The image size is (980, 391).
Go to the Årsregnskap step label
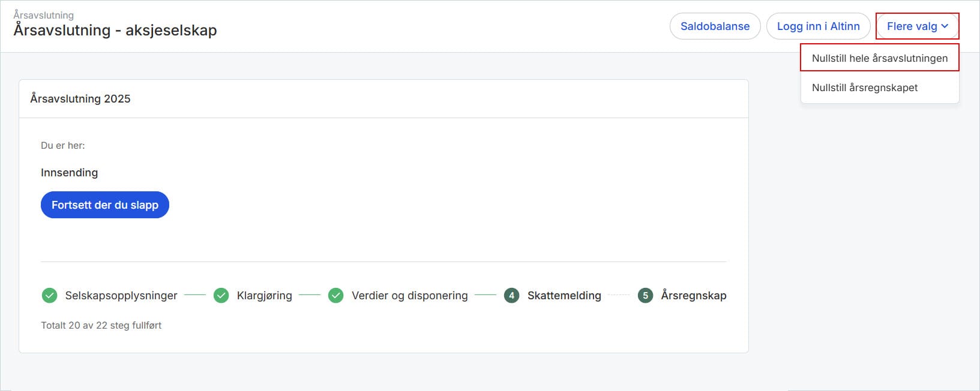click(693, 296)
